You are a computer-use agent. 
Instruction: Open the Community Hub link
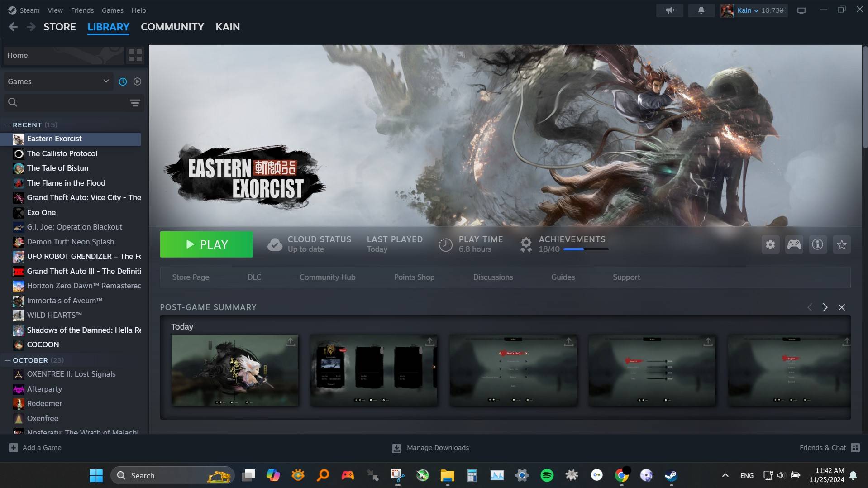tap(327, 277)
